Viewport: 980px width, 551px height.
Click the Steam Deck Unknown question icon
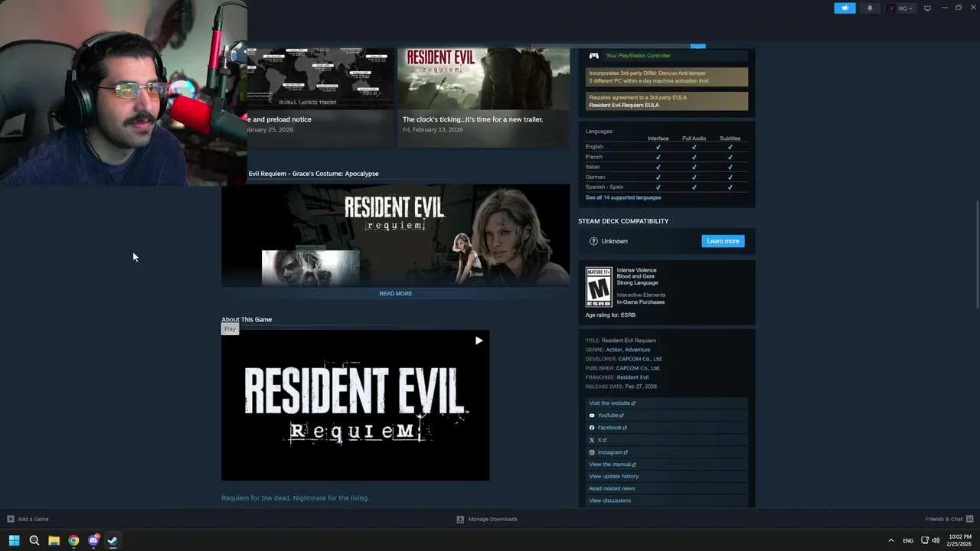coord(593,241)
